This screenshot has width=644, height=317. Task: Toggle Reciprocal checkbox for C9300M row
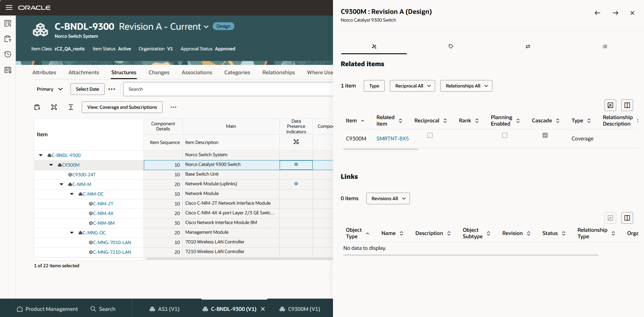coord(430,135)
